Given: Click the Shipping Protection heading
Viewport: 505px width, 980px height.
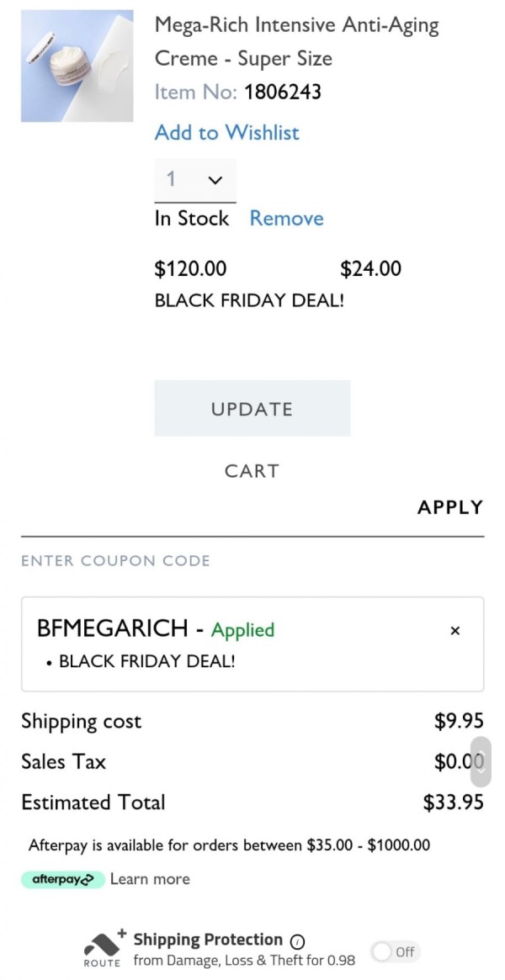Looking at the screenshot, I should (x=208, y=940).
